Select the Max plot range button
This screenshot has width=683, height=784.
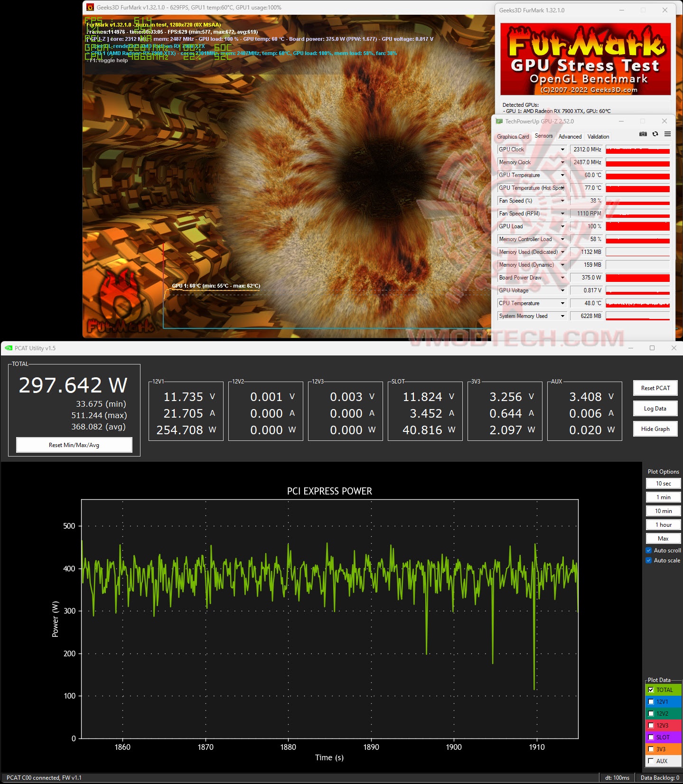pos(664,539)
